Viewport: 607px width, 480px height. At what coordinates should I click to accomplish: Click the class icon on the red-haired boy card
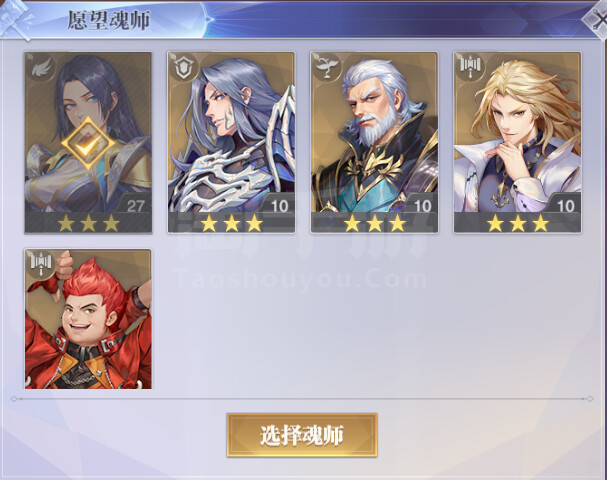[41, 263]
